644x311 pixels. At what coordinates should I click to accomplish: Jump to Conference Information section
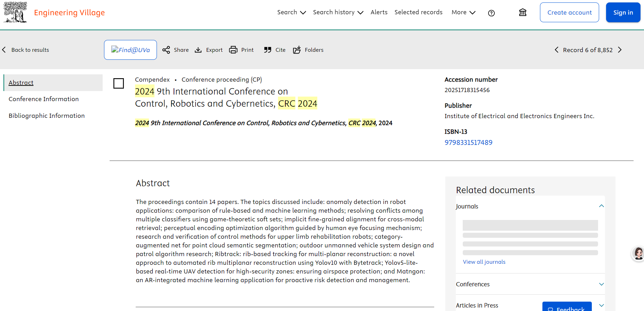click(x=44, y=99)
